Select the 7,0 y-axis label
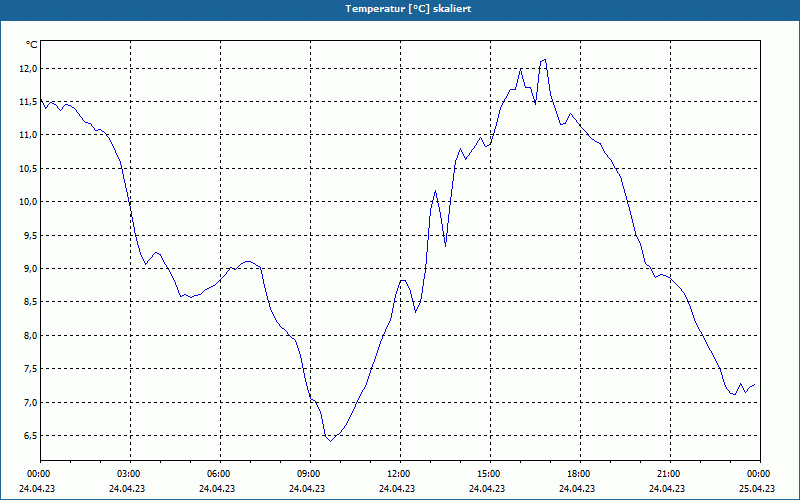The image size is (800, 500). point(30,402)
